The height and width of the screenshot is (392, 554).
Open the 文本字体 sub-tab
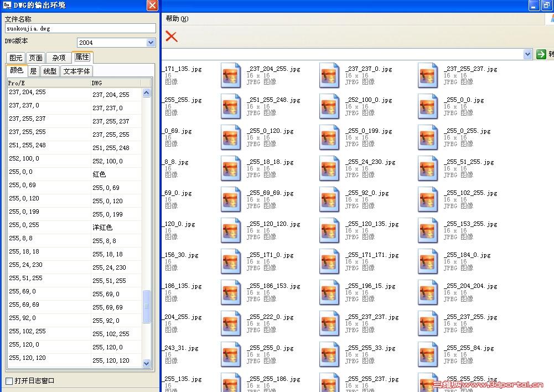click(76, 71)
